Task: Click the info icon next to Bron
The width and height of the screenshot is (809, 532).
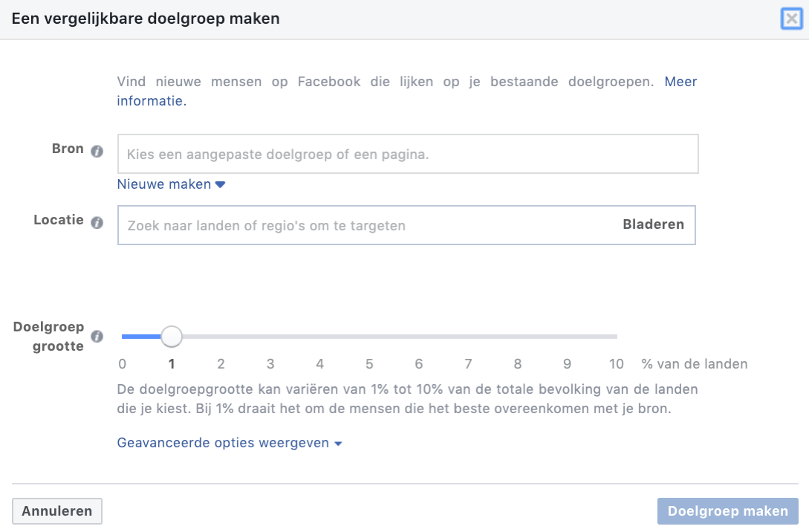Action: (97, 151)
